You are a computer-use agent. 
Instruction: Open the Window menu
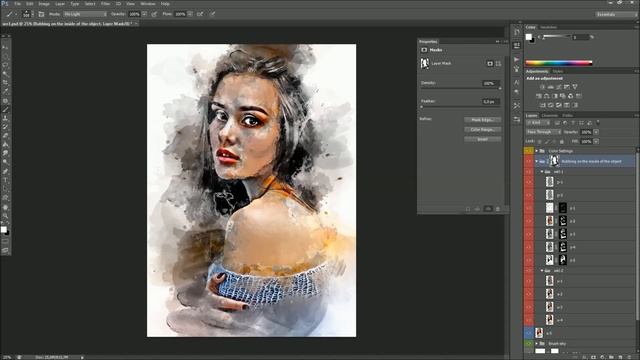[x=148, y=4]
